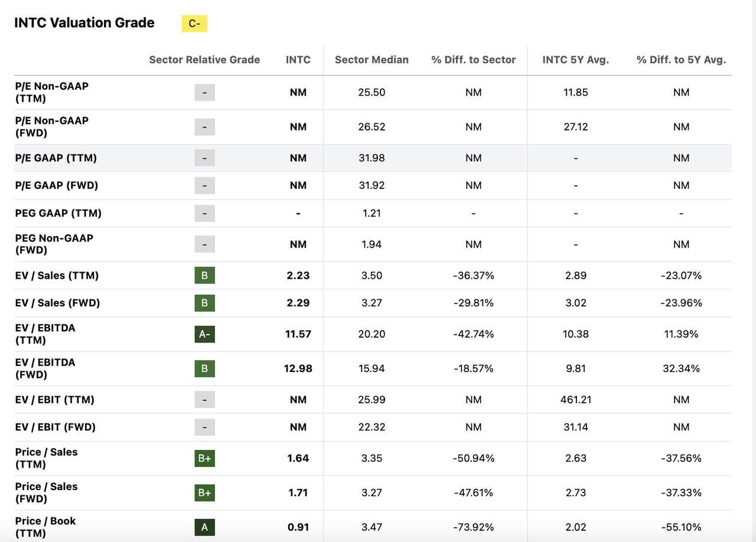Open the Price / Sales (FWD) metric
Screen dimensions: 756x542
[47, 493]
